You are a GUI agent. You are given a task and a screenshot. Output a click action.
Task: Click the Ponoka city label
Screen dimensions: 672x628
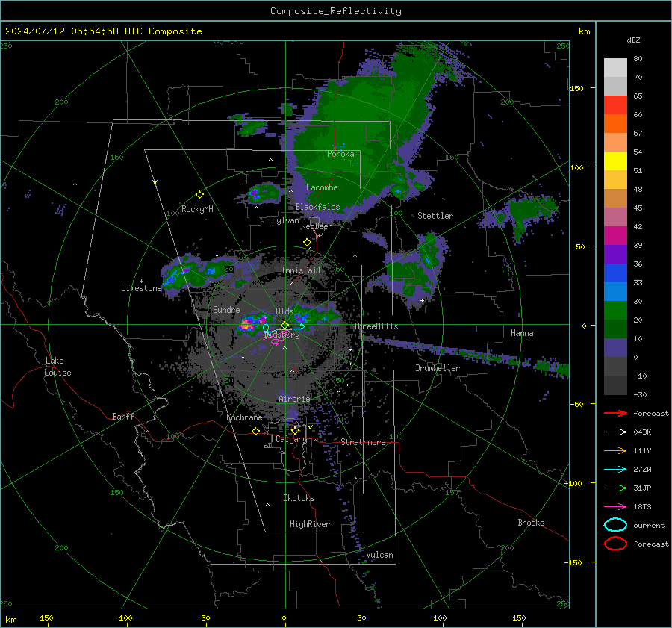pyautogui.click(x=340, y=154)
